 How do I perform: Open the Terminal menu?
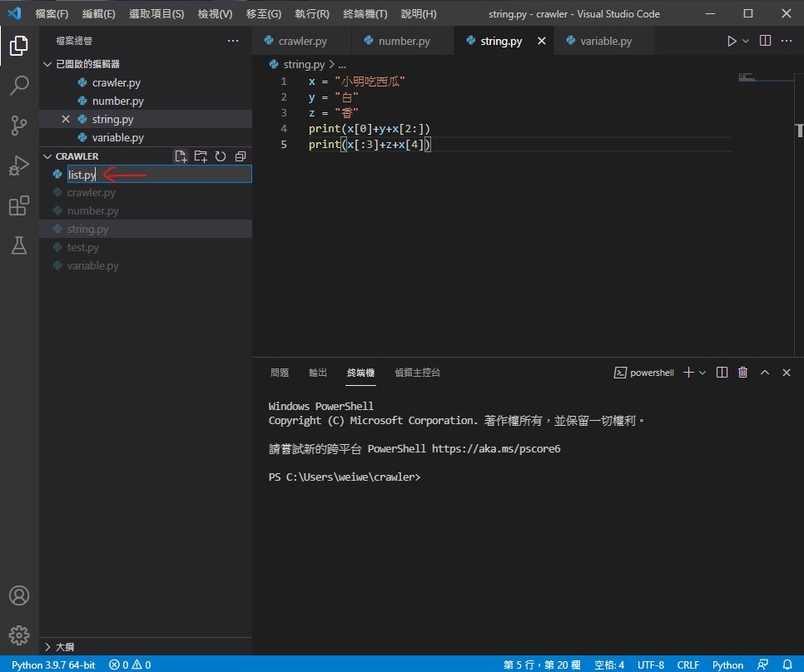[365, 14]
